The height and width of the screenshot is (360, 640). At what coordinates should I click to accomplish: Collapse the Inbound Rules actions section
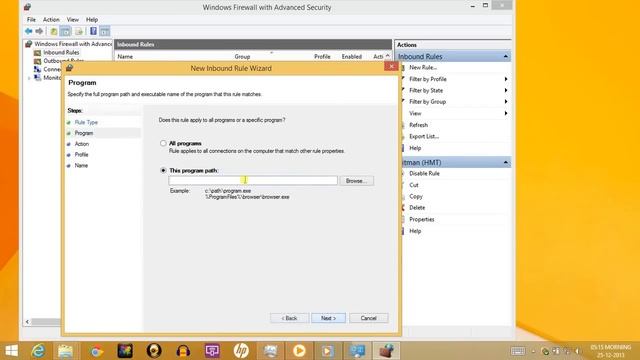(x=506, y=56)
